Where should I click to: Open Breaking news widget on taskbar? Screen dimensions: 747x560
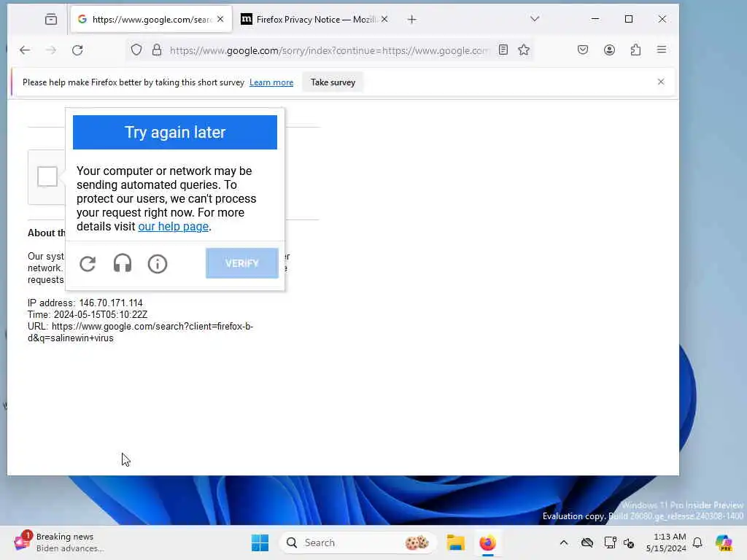tap(58, 542)
